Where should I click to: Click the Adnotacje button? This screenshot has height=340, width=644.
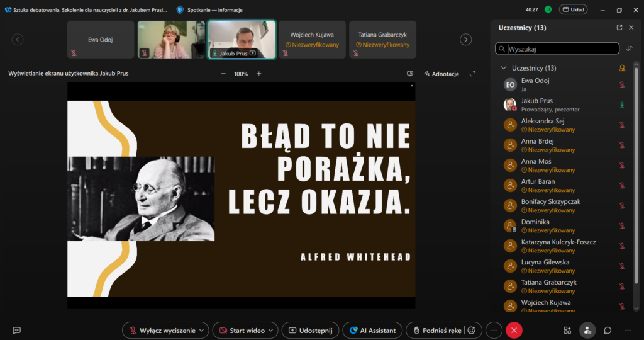coord(441,74)
